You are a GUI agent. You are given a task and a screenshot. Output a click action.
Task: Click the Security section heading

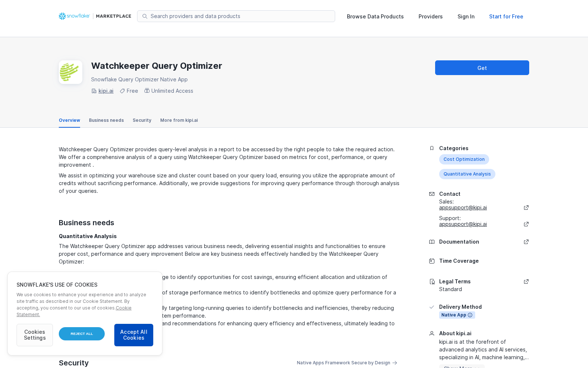coord(73,363)
